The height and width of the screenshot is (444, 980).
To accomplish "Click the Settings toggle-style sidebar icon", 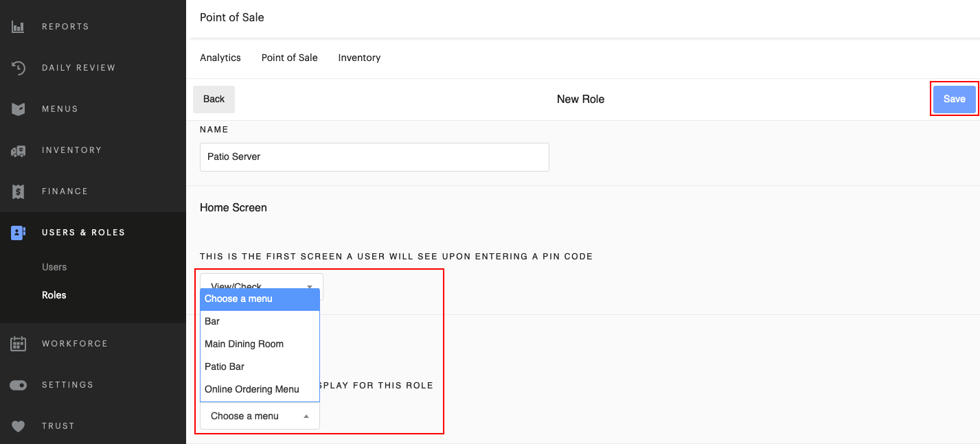I will (18, 384).
